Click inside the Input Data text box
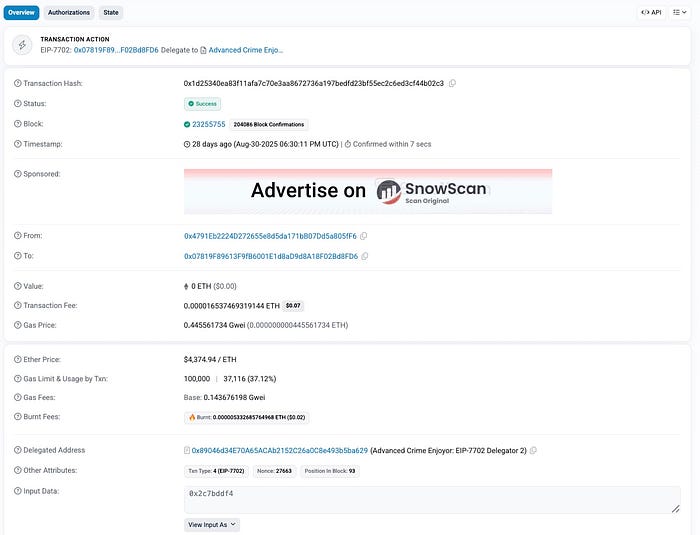 pyautogui.click(x=432, y=499)
